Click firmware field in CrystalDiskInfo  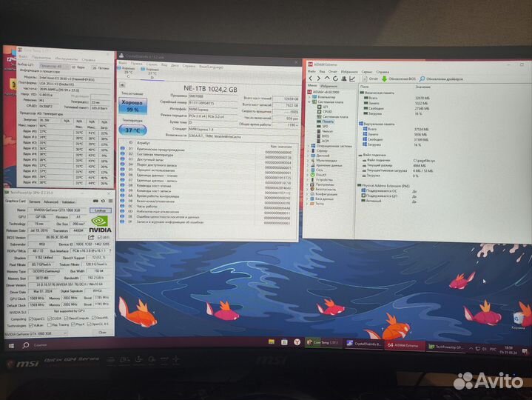coord(213,96)
